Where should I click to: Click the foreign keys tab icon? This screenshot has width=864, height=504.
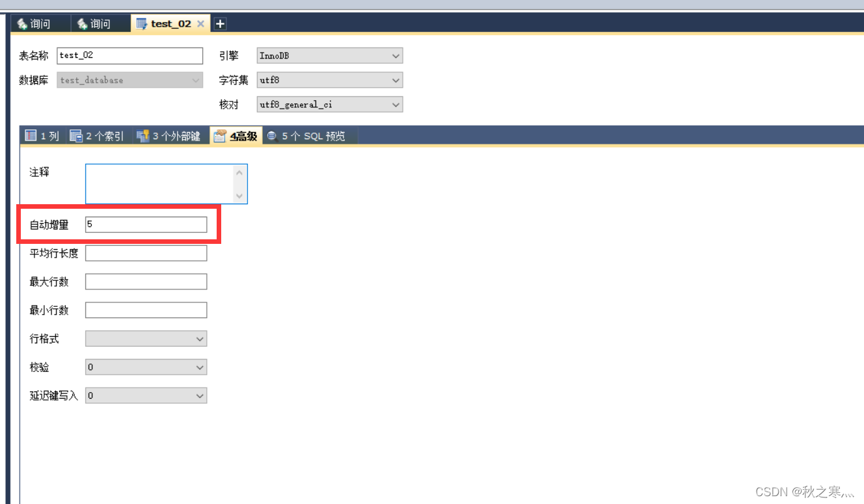tap(142, 136)
